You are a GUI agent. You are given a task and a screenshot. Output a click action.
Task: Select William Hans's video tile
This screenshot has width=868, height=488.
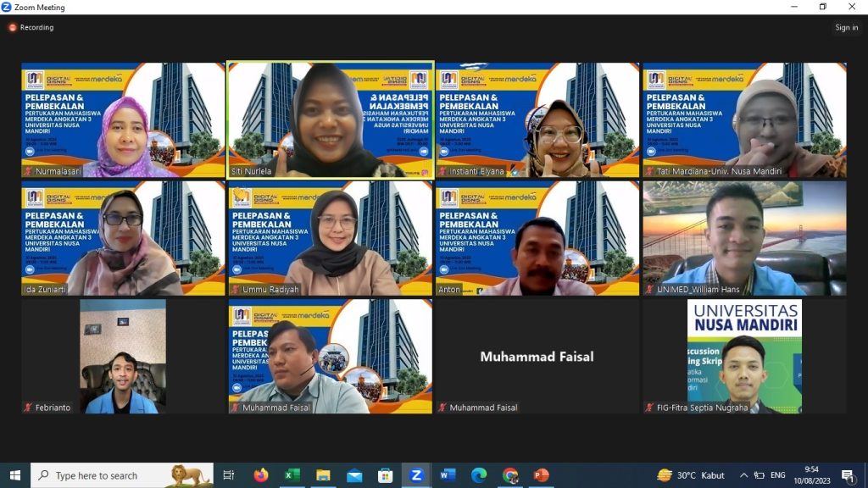744,238
